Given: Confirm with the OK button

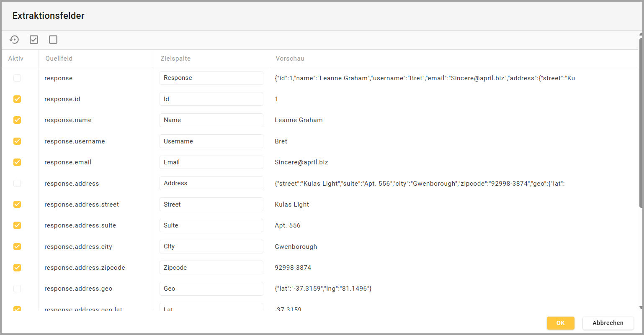Looking at the screenshot, I should click(x=560, y=323).
